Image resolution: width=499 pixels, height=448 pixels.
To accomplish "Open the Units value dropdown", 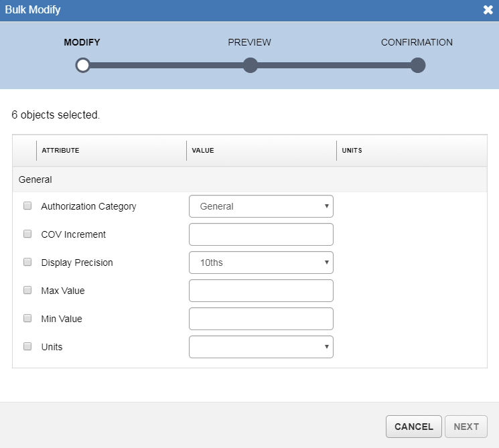I will point(261,347).
